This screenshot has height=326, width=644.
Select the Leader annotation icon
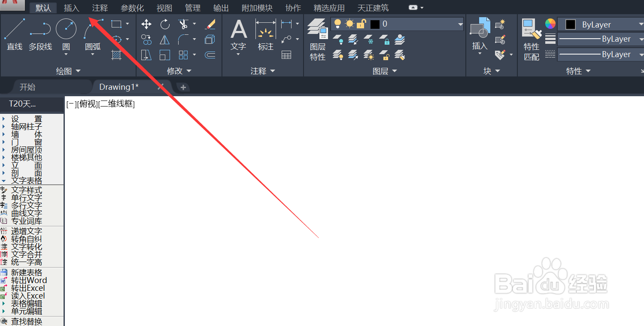(x=286, y=40)
